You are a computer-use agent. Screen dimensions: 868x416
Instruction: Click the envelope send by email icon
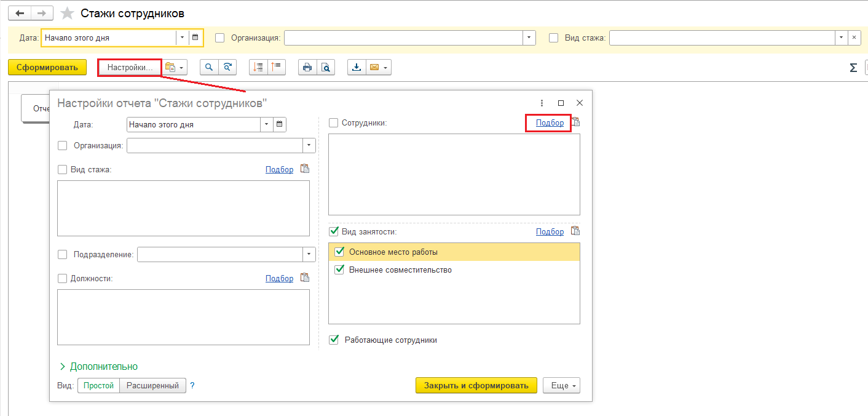pyautogui.click(x=374, y=68)
